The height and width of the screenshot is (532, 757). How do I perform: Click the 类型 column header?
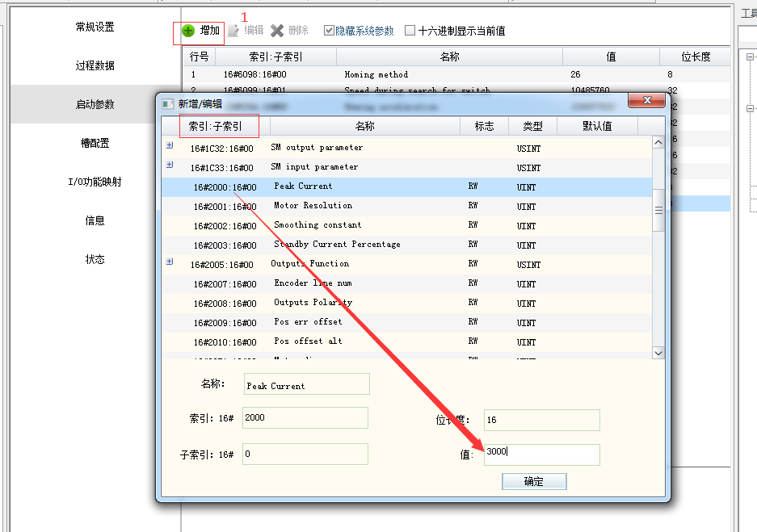pos(533,127)
